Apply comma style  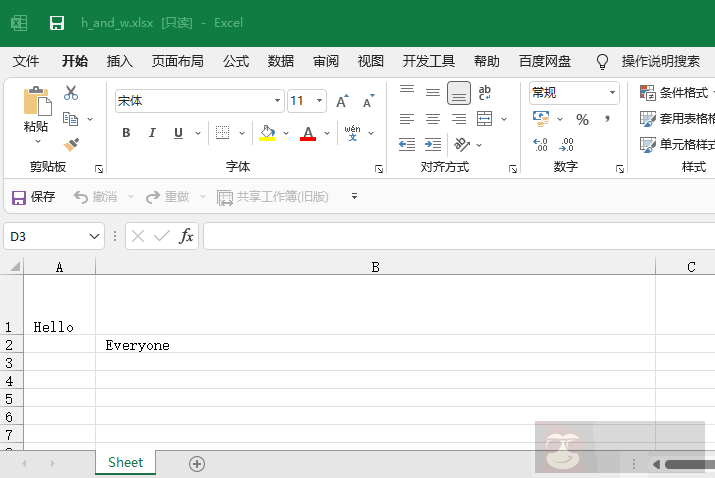[607, 120]
